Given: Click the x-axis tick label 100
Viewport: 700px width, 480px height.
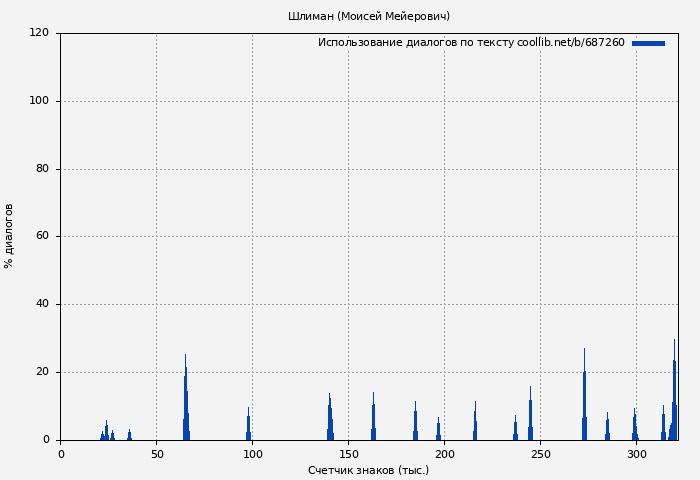Looking at the screenshot, I should 253,454.
